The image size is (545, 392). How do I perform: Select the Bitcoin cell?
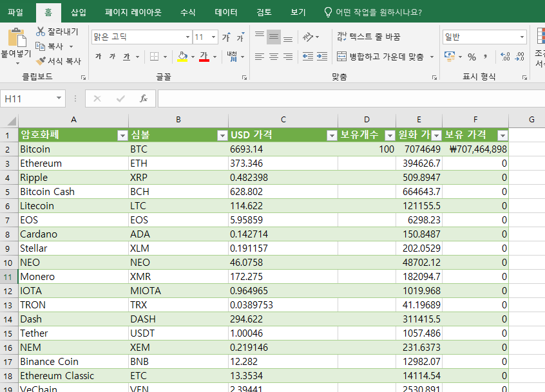73,149
